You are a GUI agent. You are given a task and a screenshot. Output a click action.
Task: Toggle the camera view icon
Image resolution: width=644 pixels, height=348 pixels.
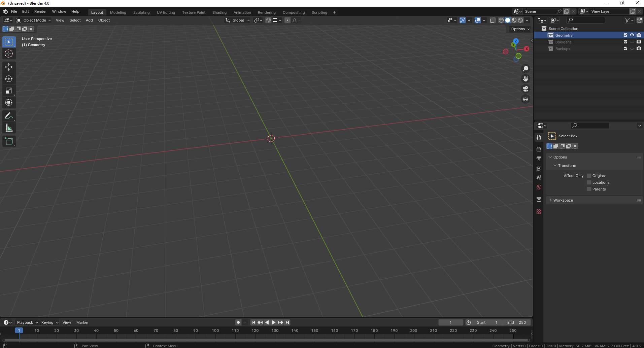(x=525, y=89)
